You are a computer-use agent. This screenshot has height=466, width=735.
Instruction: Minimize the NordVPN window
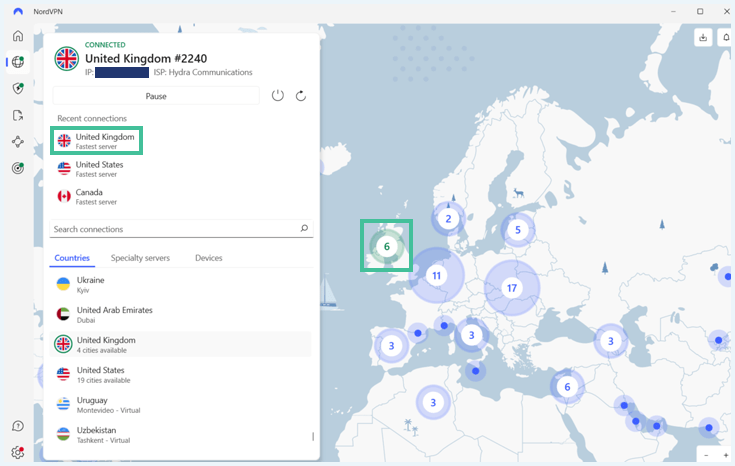[x=673, y=11]
